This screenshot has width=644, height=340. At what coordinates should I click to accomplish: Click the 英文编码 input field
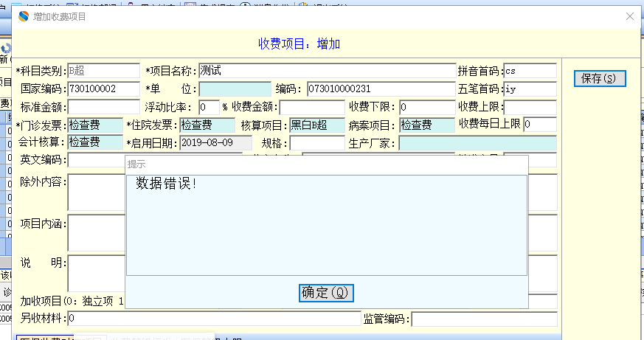coord(97,160)
